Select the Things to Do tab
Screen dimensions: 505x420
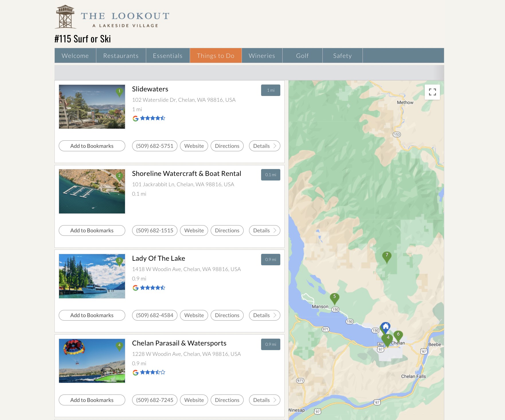[x=216, y=56]
